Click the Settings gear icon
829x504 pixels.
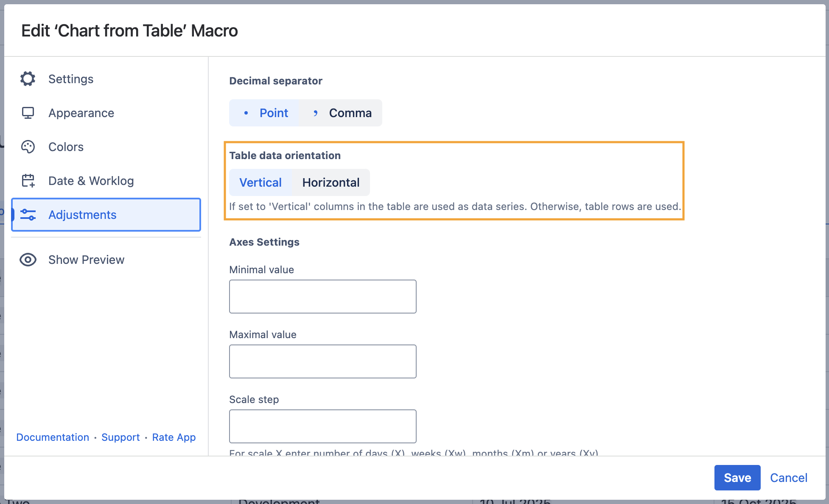[28, 79]
